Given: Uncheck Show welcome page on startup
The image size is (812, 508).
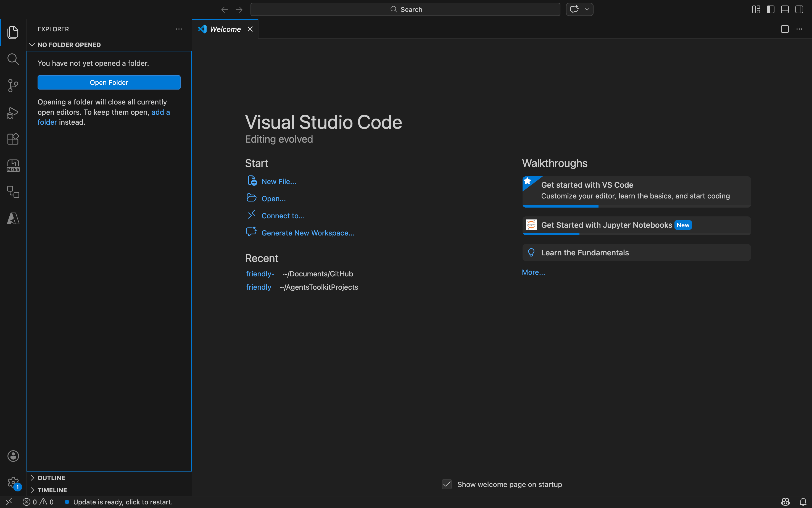Looking at the screenshot, I should pos(447,484).
